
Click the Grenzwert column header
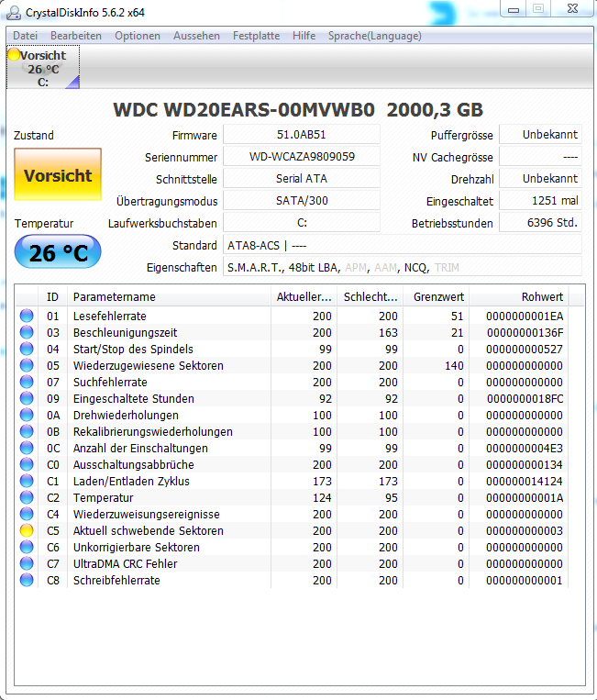pos(437,297)
